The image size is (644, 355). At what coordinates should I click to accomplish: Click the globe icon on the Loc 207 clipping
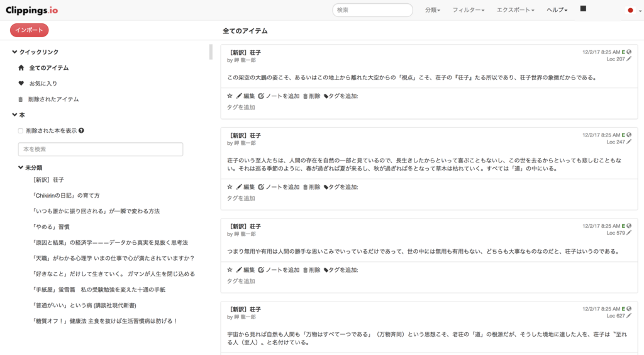tap(629, 52)
